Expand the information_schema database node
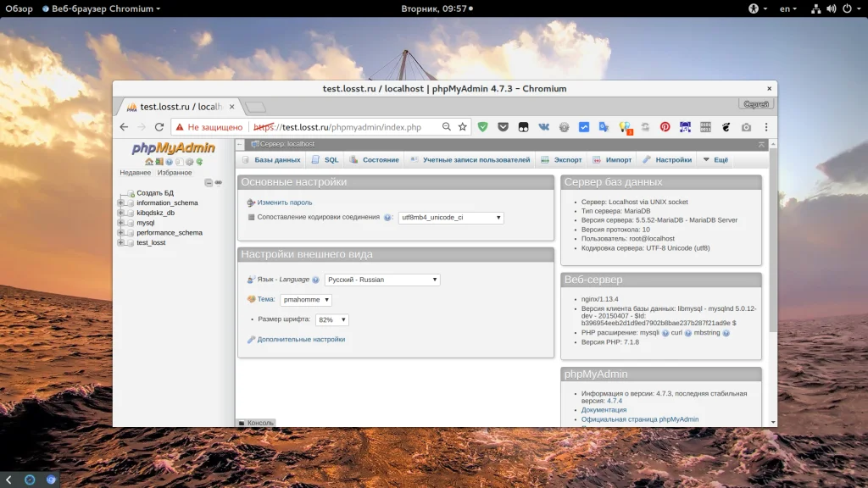Viewport: 868px width, 488px height. click(120, 203)
